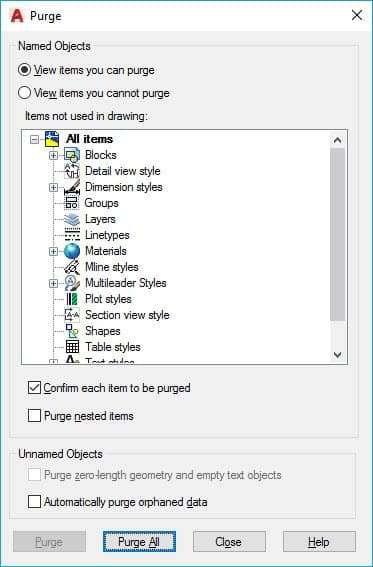
Task: Click the tree list scroll down arrow
Action: [x=338, y=355]
